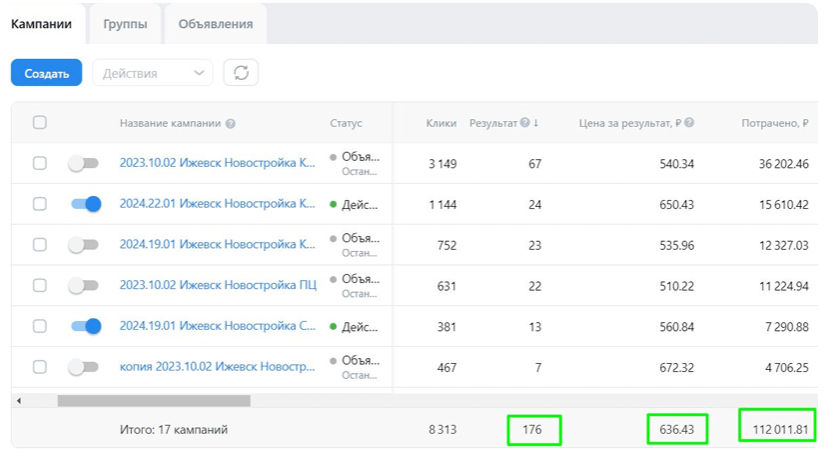Open help icon next to Название кампании
The image size is (838, 457).
point(230,123)
